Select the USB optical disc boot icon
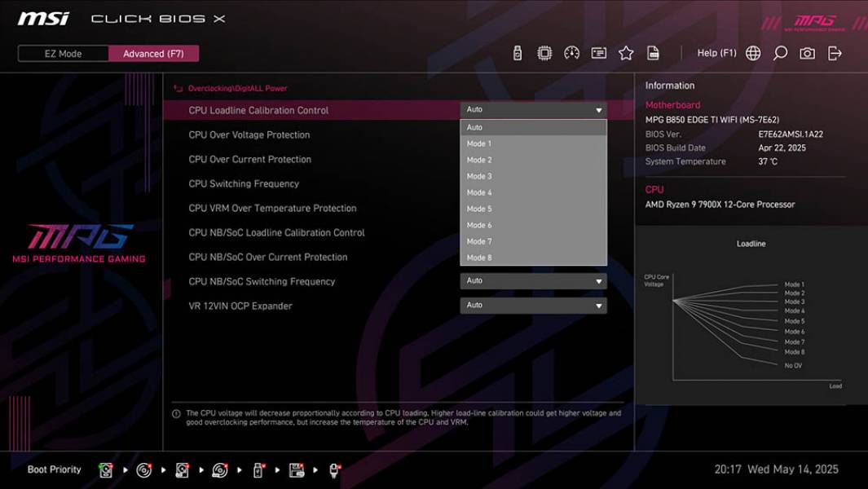The width and height of the screenshot is (868, 489). click(220, 470)
